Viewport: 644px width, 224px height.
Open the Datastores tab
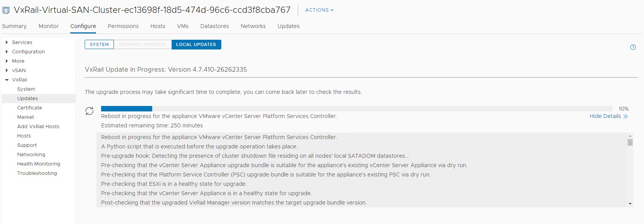point(214,26)
